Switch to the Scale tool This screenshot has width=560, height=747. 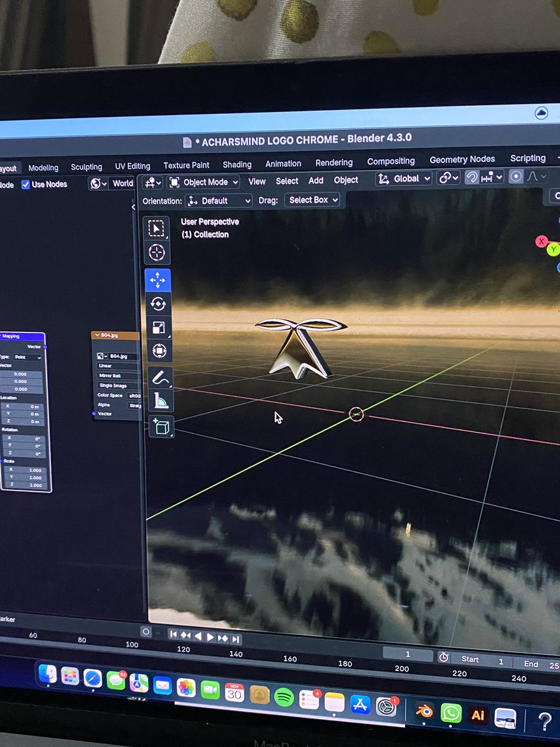coord(159,327)
